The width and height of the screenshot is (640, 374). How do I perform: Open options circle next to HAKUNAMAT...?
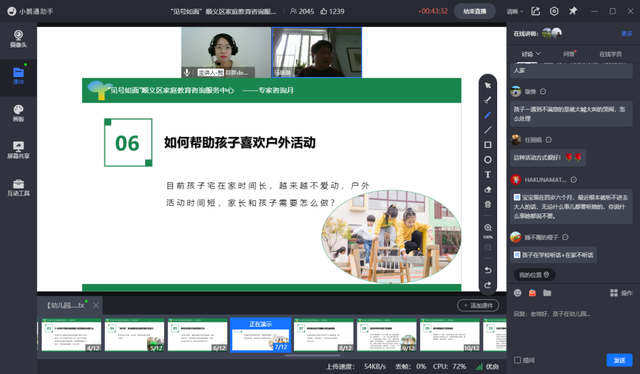tap(573, 180)
